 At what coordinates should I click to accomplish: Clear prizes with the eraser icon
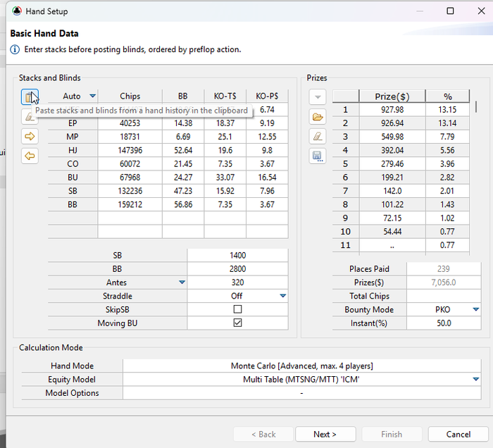[x=318, y=136]
